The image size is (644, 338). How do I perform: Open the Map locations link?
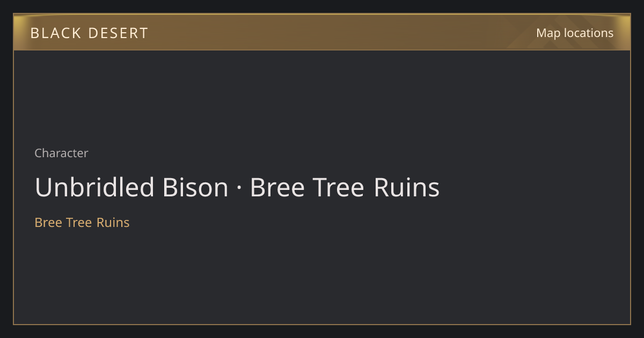[575, 33]
